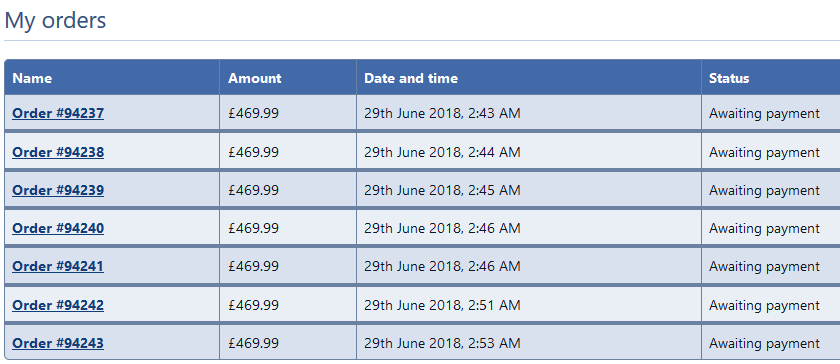This screenshot has height=364, width=840.
Task: Select the £469.99 amount for Order #94237
Action: [x=253, y=114]
